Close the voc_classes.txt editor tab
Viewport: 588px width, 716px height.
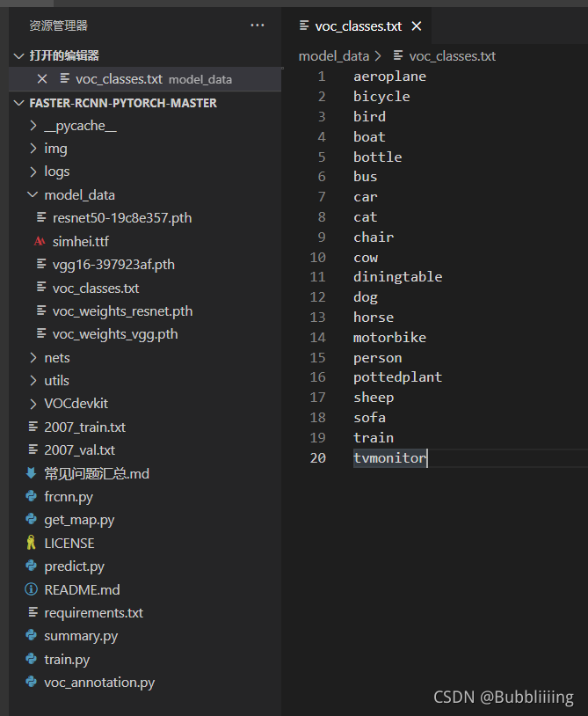pos(417,26)
